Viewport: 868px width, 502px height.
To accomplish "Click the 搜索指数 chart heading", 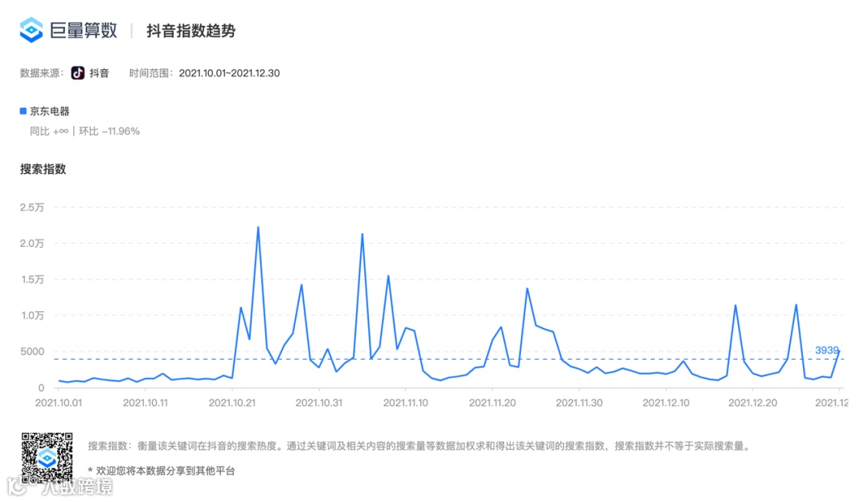I will (43, 169).
